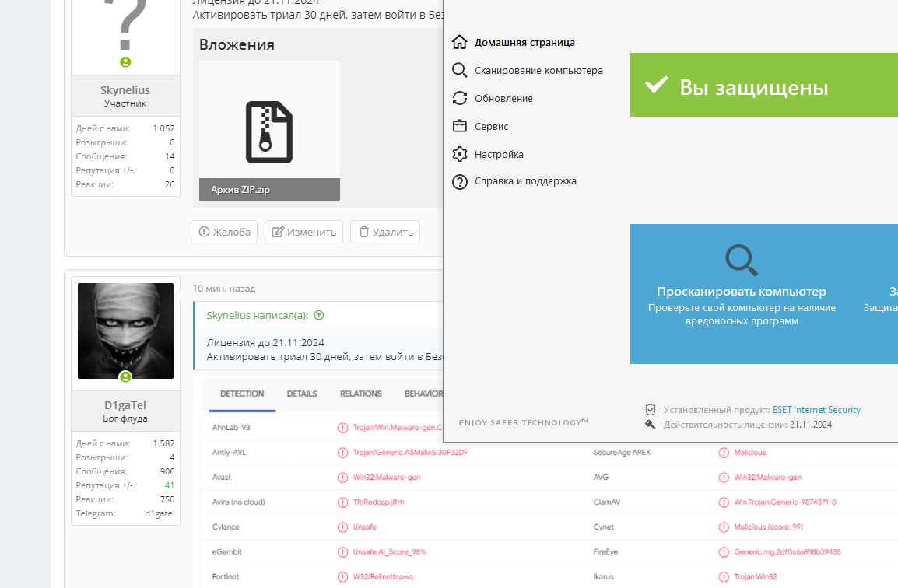Image resolution: width=898 pixels, height=588 pixels.
Task: Click the Жалоба report button
Action: tap(224, 232)
